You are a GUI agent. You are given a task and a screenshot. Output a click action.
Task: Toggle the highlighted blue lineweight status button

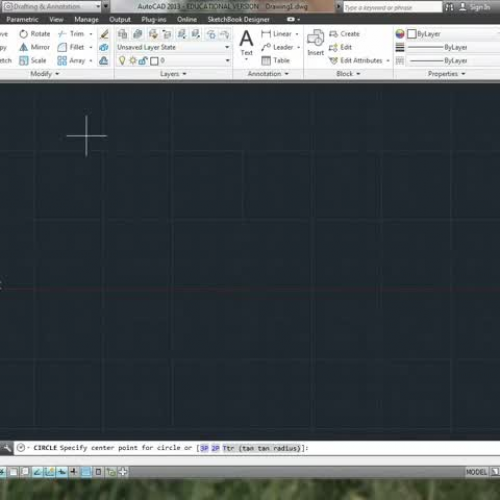click(86, 472)
